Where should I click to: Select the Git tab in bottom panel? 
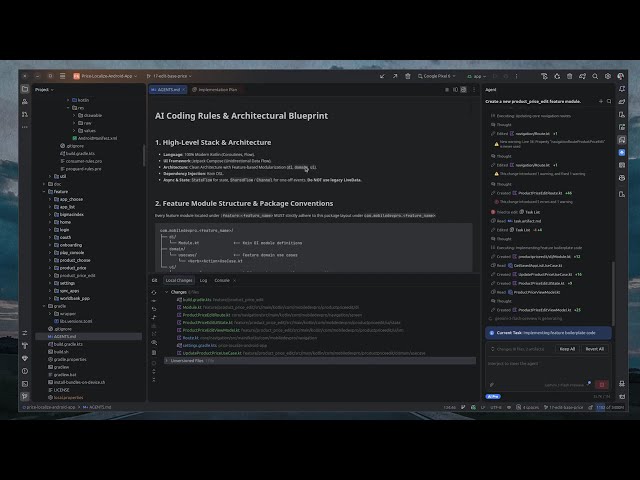tap(154, 280)
